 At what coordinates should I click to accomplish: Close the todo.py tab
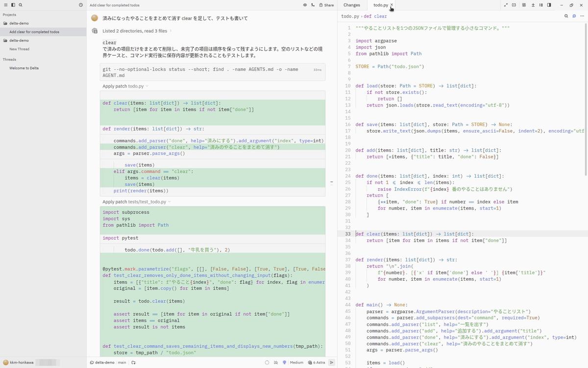pyautogui.click(x=392, y=5)
